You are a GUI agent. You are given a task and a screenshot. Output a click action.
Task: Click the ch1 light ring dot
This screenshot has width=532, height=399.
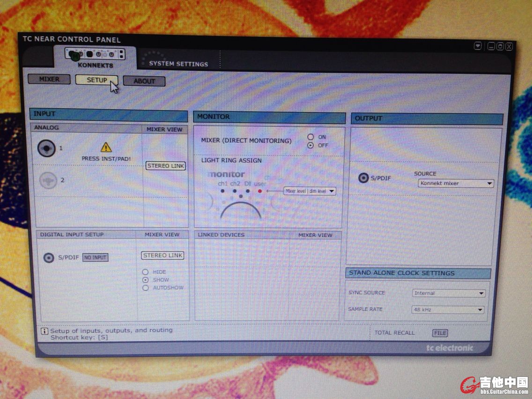point(222,191)
